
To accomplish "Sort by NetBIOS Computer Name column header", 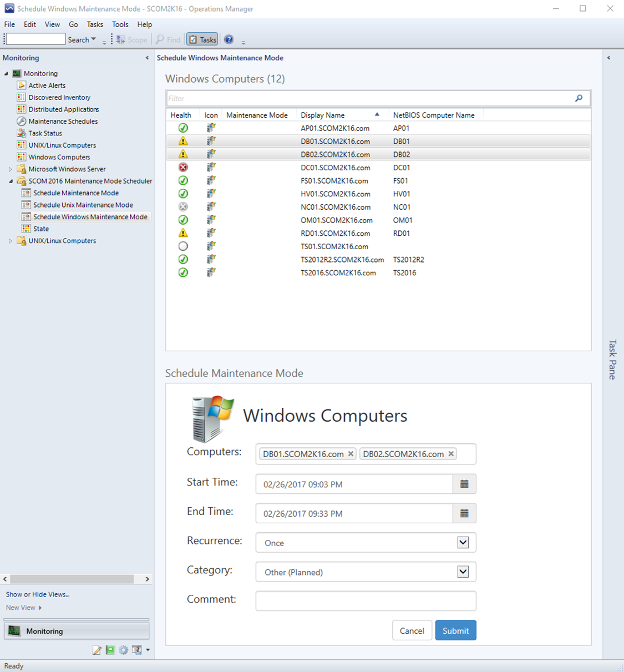I will coord(434,115).
